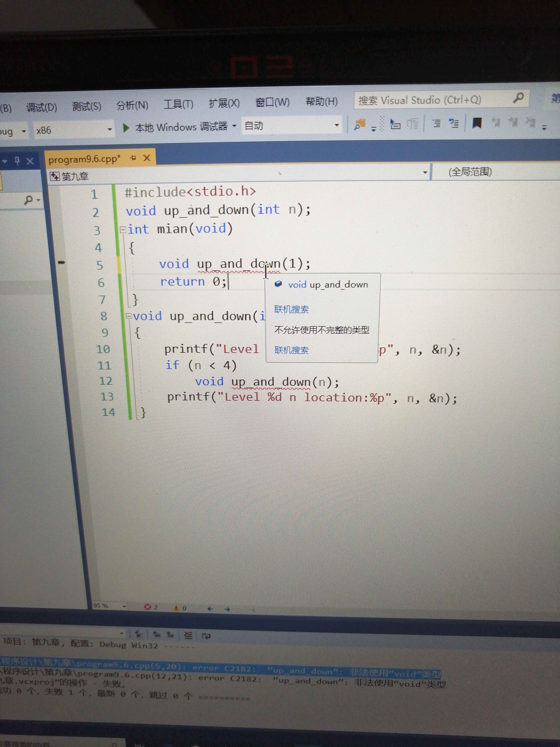Image resolution: width=560 pixels, height=747 pixels.
Task: Open the left panel window options arrow
Action: 5,161
